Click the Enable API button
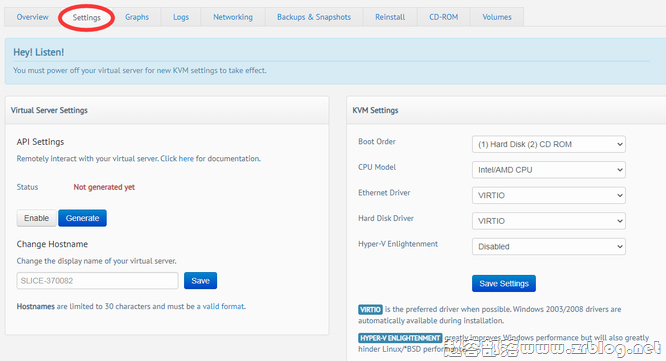The image size is (666, 361). click(x=37, y=218)
